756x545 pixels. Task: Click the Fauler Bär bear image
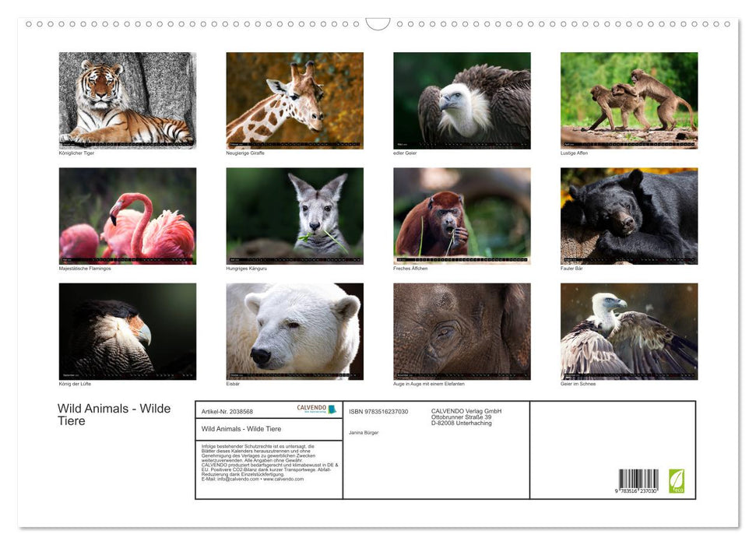(629, 215)
